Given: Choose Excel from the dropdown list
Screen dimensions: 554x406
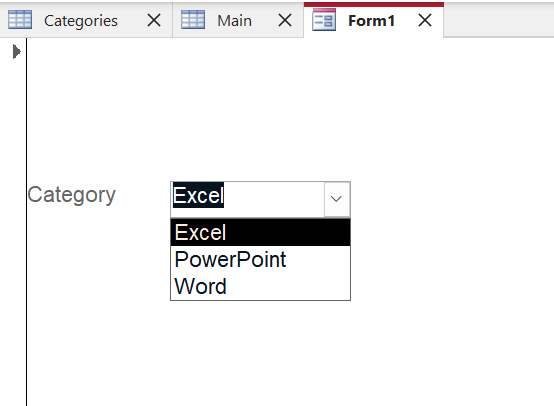Looking at the screenshot, I should coord(260,232).
